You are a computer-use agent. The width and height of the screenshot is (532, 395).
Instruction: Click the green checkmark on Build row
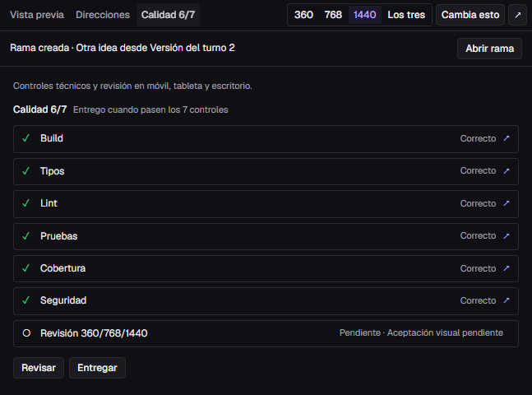coord(26,138)
